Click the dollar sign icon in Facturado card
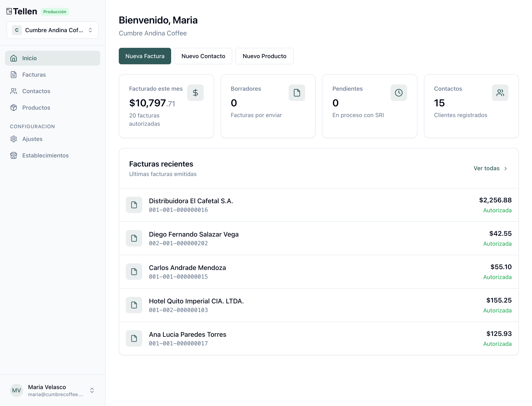Screen dimensions: 532x406 [x=195, y=93]
